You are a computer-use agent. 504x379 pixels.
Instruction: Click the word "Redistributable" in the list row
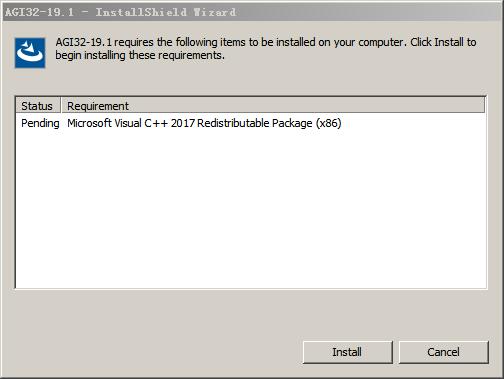click(x=233, y=123)
